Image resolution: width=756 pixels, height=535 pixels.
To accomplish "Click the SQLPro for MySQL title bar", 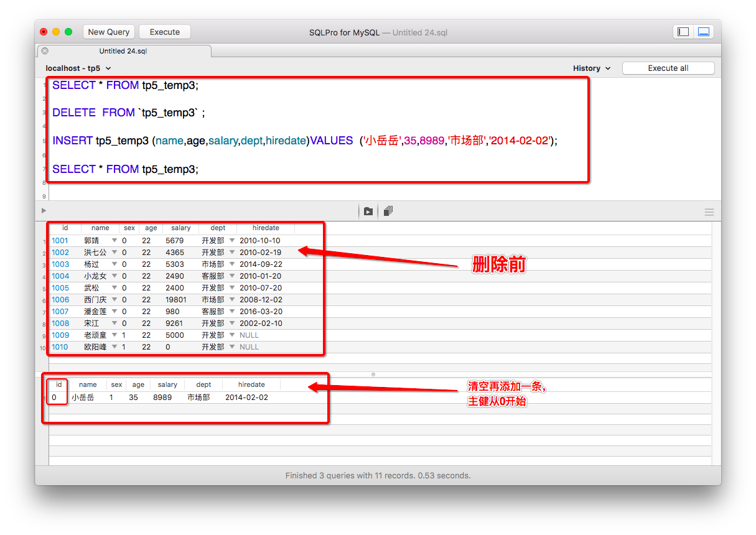I will click(378, 32).
